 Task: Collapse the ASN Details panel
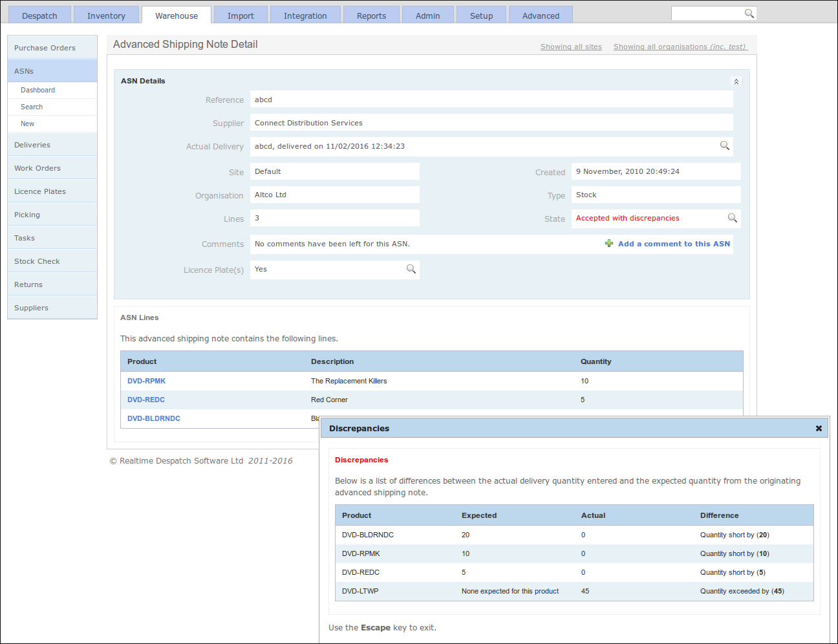(x=736, y=81)
